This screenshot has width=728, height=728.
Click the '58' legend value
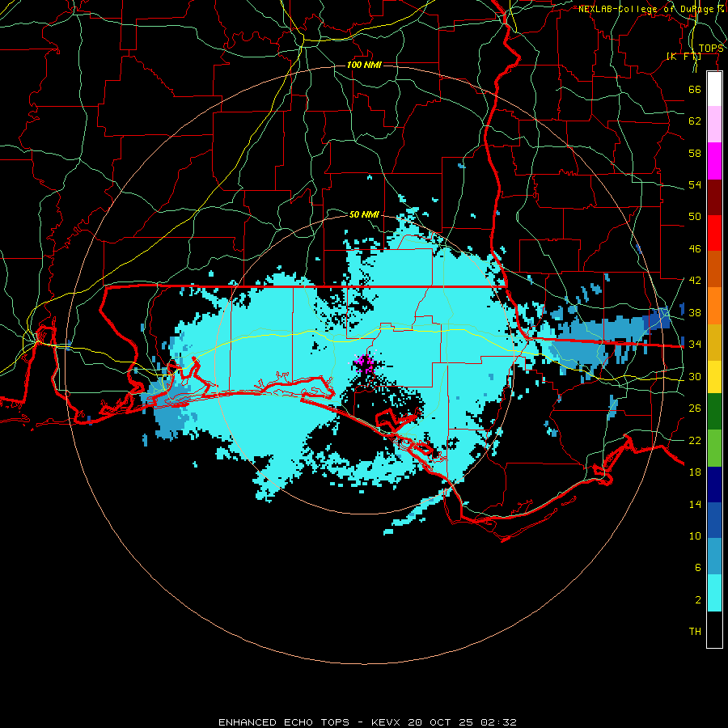pos(695,153)
